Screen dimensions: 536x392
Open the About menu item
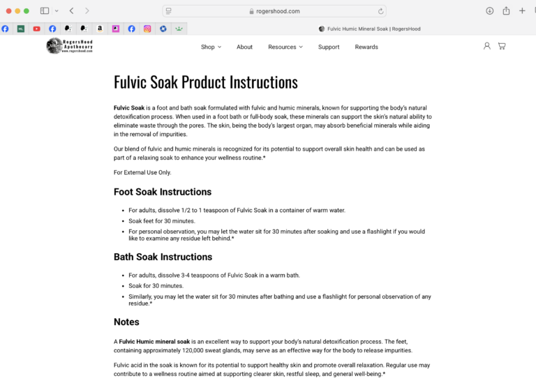tap(244, 47)
